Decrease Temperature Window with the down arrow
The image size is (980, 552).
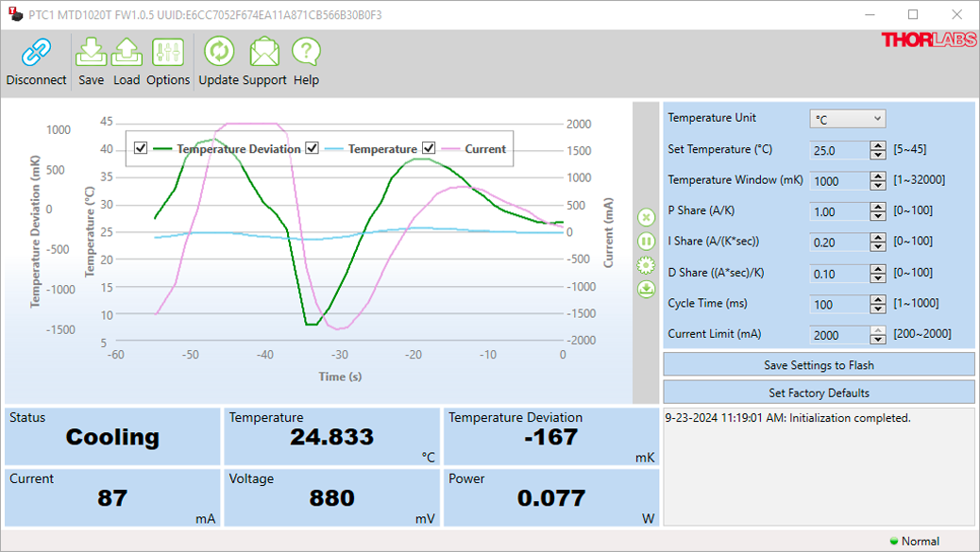[x=878, y=186]
